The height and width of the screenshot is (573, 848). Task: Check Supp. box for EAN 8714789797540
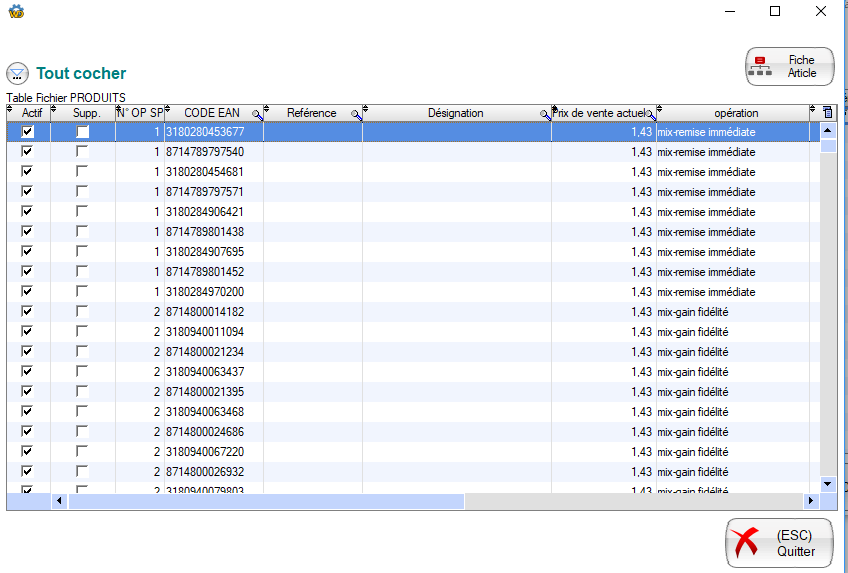click(82, 152)
